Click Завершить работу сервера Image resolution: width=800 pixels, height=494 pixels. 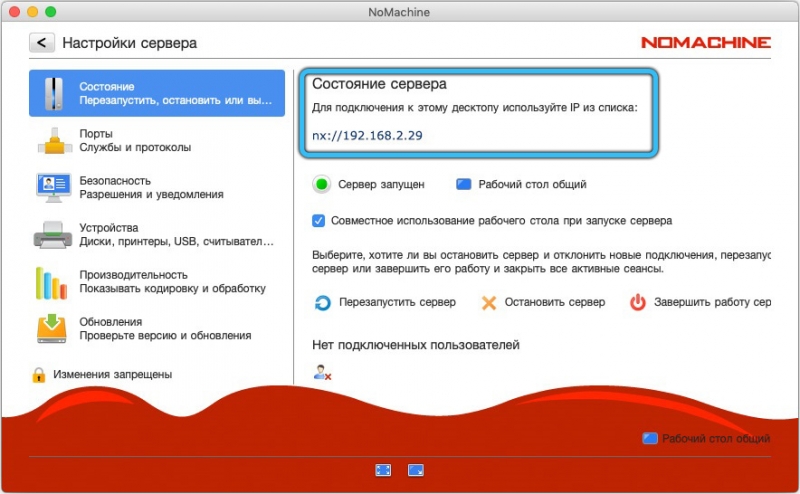coord(712,302)
